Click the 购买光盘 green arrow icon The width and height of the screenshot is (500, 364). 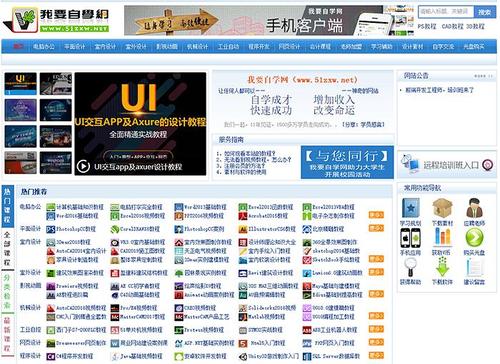pyautogui.click(x=474, y=238)
